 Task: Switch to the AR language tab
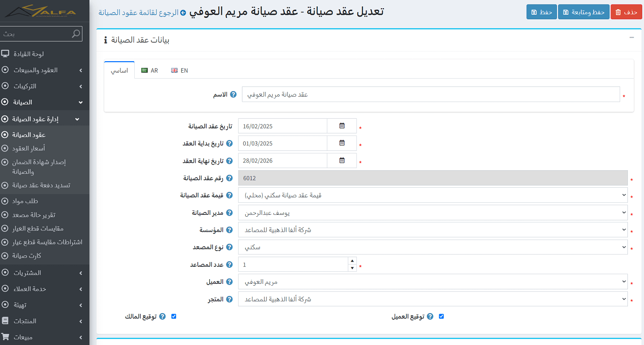[149, 70]
